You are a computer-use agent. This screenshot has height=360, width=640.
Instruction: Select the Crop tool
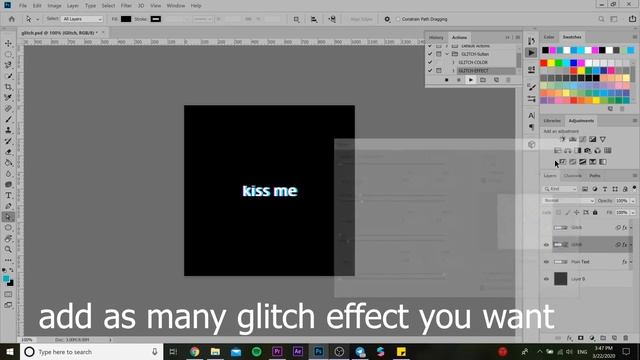pos(8,87)
